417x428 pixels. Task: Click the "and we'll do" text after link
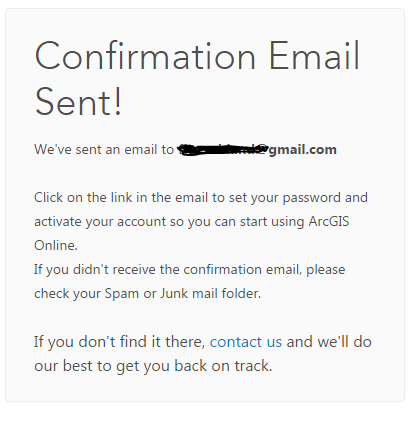(x=329, y=342)
